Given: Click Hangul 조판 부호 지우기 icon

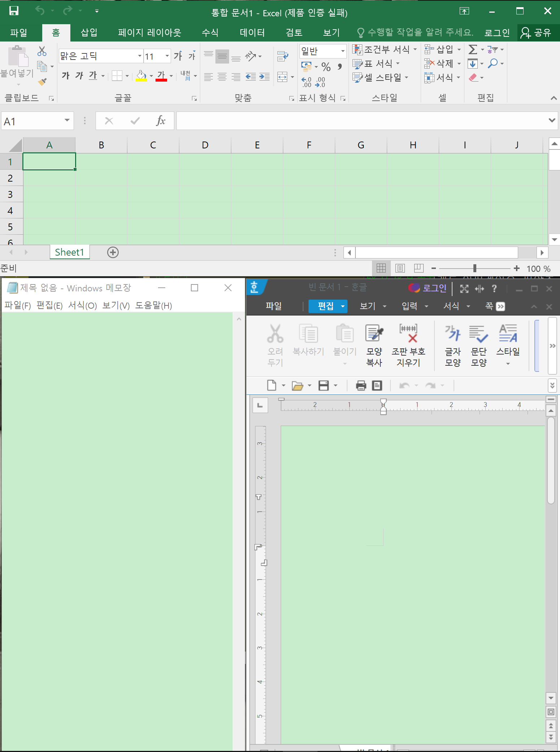Looking at the screenshot, I should tap(408, 345).
